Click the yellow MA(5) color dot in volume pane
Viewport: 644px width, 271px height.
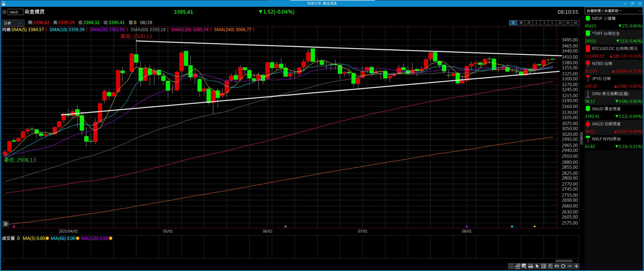pos(47,238)
